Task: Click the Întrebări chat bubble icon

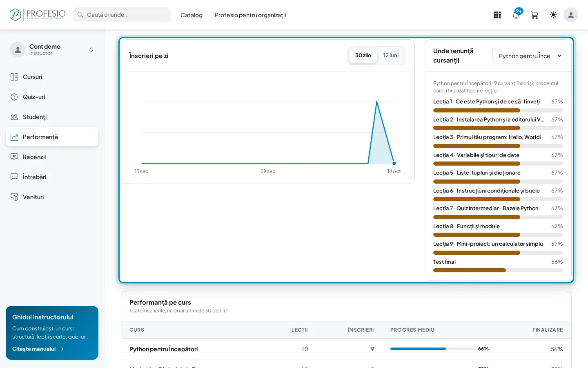Action: [x=14, y=177]
